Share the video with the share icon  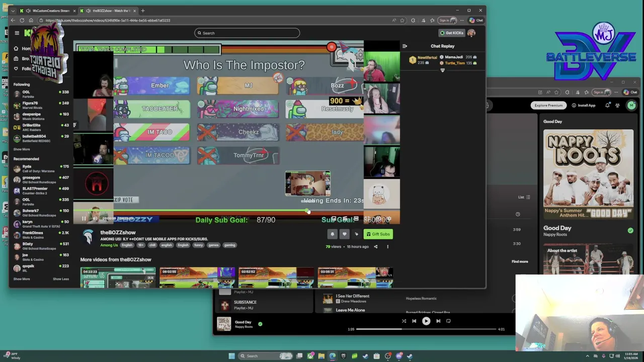pyautogui.click(x=375, y=246)
